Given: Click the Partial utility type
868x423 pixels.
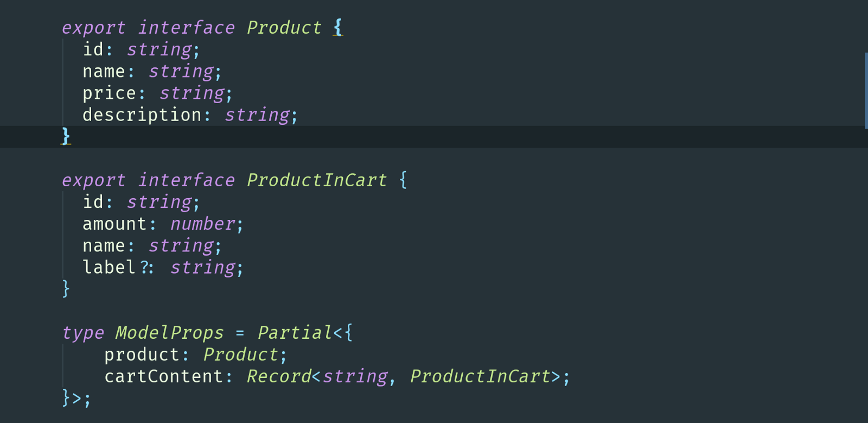Looking at the screenshot, I should coord(295,332).
